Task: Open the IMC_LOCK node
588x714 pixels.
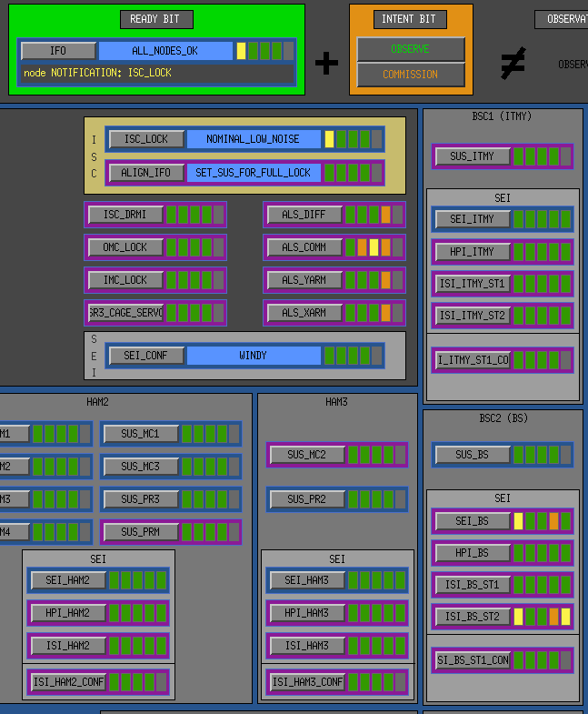Action: (125, 280)
